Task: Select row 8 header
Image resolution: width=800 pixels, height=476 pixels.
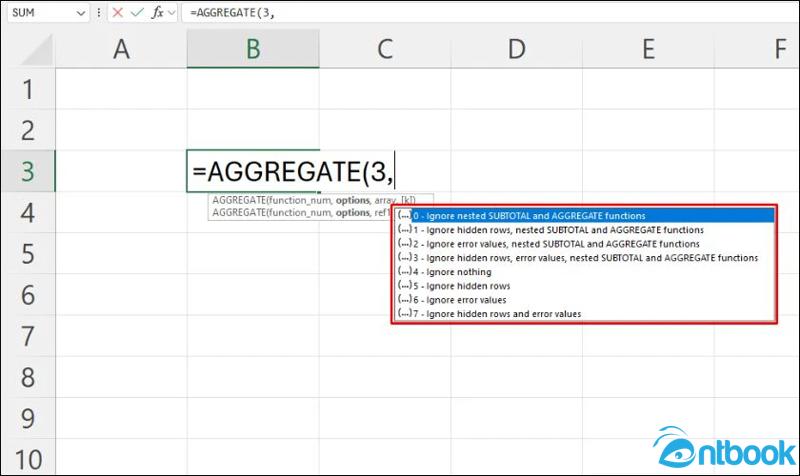Action: pyautogui.click(x=28, y=377)
